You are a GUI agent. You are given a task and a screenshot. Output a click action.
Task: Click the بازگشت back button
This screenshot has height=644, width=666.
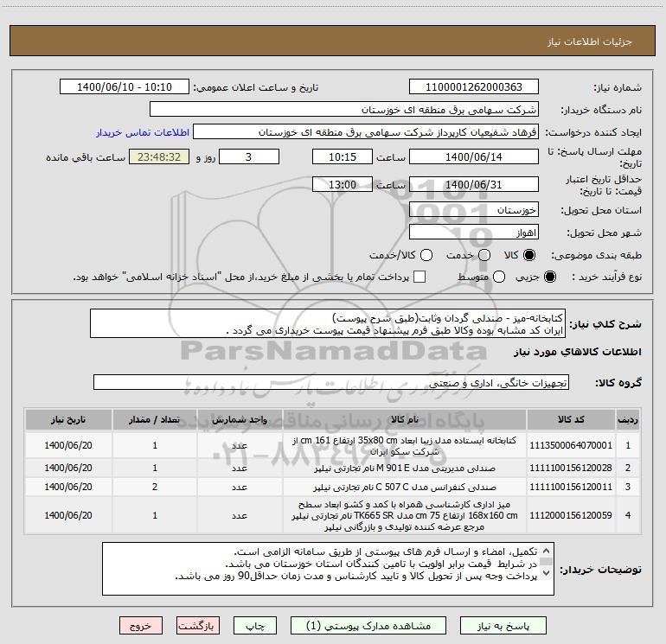pyautogui.click(x=198, y=626)
